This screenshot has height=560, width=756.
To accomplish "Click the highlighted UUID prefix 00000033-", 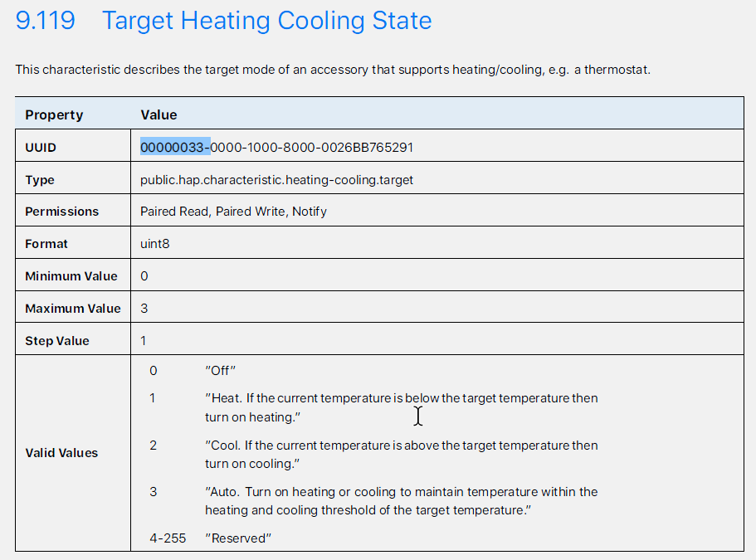I will point(175,148).
